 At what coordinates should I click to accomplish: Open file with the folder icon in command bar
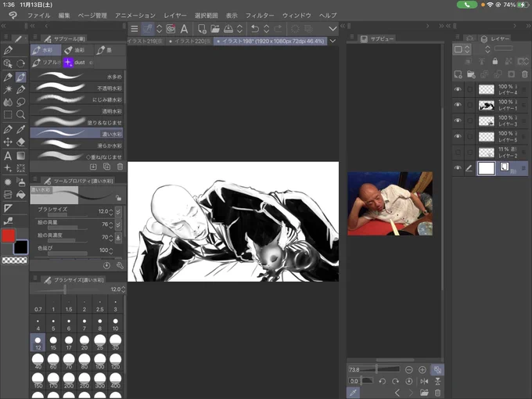pyautogui.click(x=215, y=29)
